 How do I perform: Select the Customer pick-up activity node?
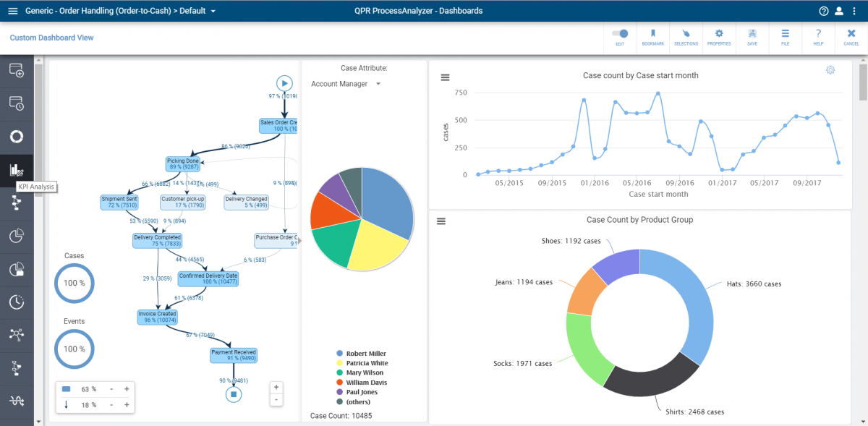[183, 202]
